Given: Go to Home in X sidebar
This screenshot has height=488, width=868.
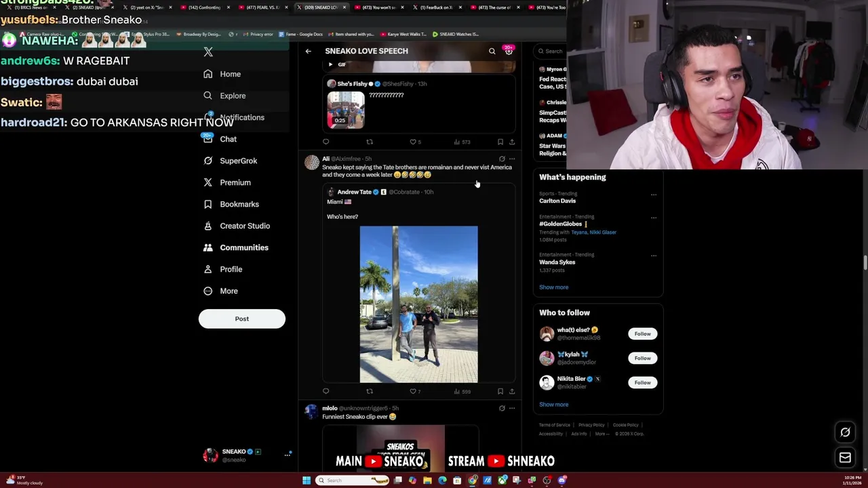Looking at the screenshot, I should pos(222,74).
